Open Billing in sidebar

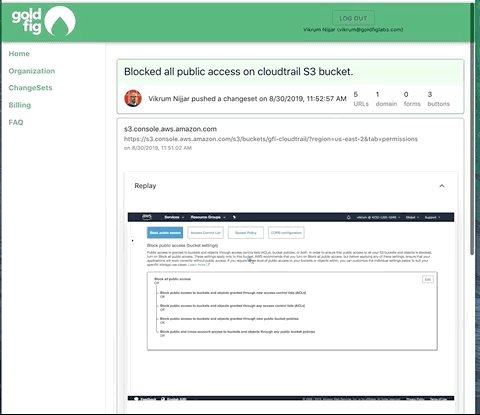coord(20,105)
